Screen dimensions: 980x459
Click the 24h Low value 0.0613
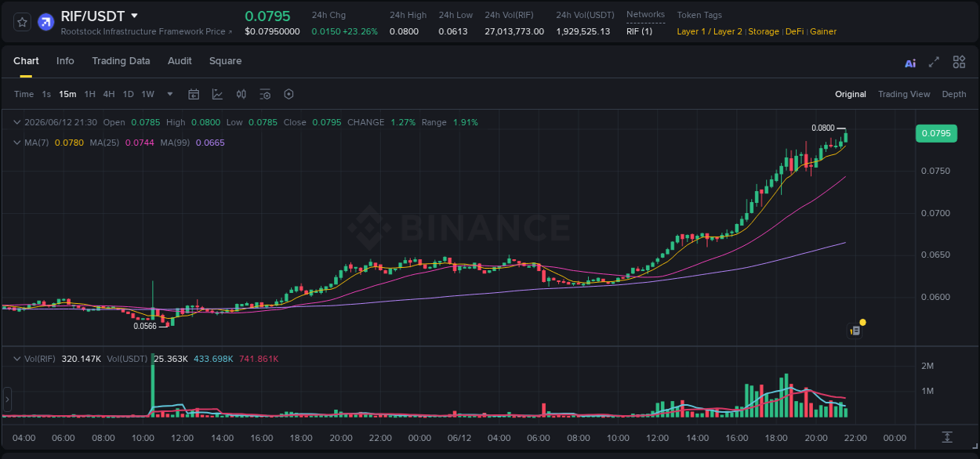pos(452,31)
